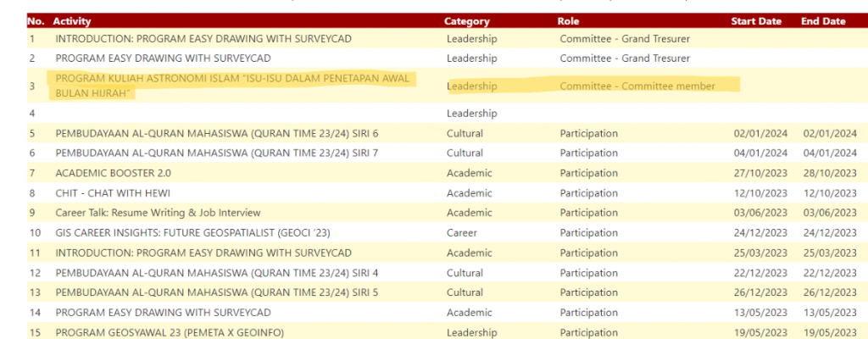Click Committee - Grand Tresurer in row 1

625,38
